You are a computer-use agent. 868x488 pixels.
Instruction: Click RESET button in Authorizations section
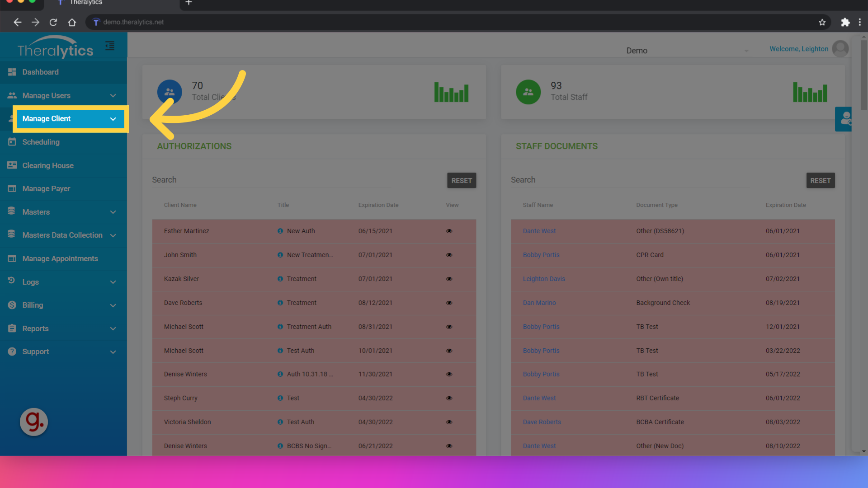click(x=462, y=180)
